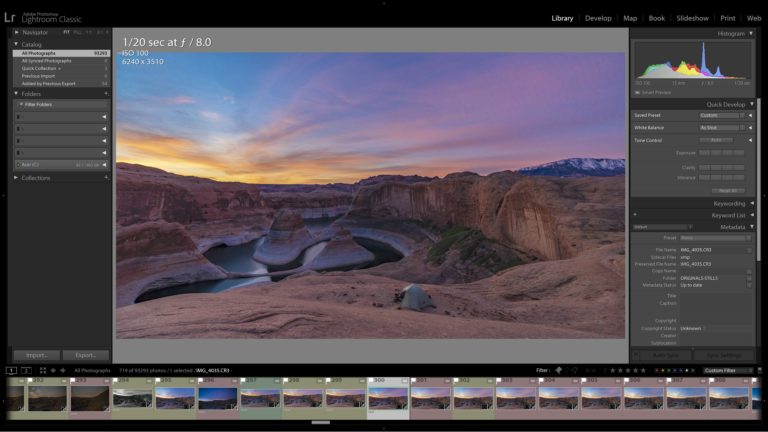This screenshot has width=768, height=432.
Task: Expand the Saved Preset section arrow
Action: click(750, 116)
